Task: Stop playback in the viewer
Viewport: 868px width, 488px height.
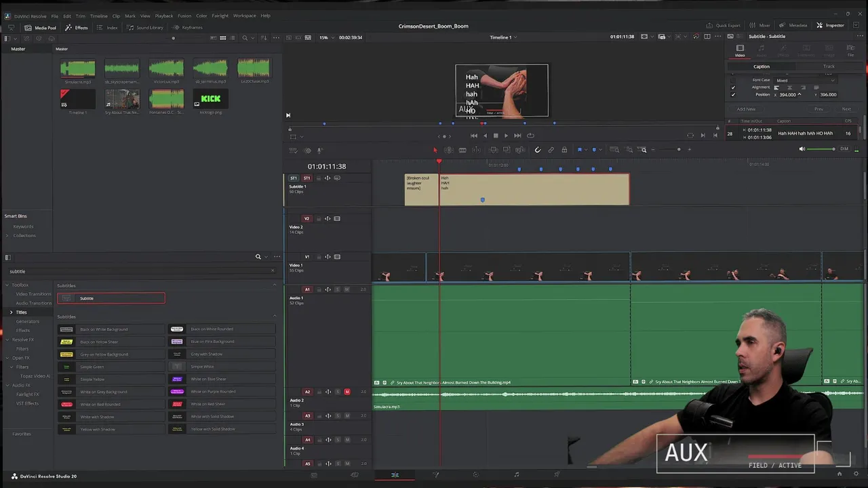Action: pos(495,136)
